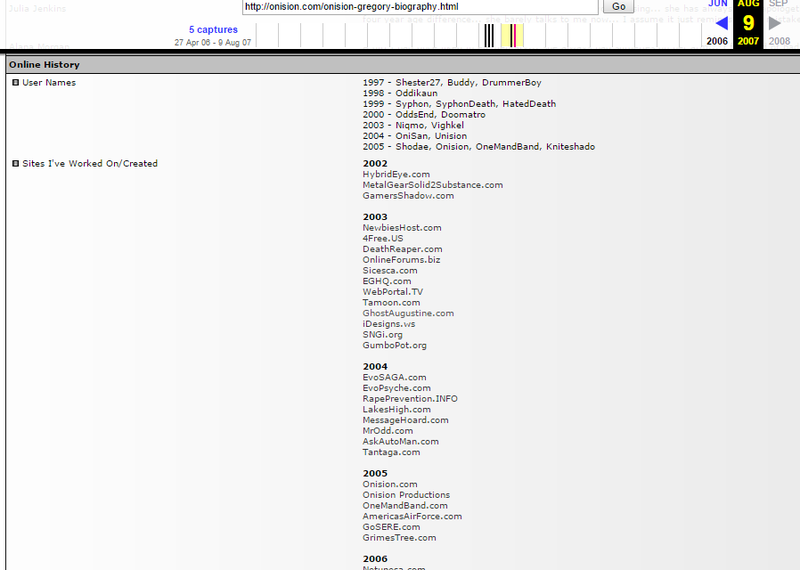The image size is (800, 570).
Task: Open the HybridEye.com site link
Action: 396,174
